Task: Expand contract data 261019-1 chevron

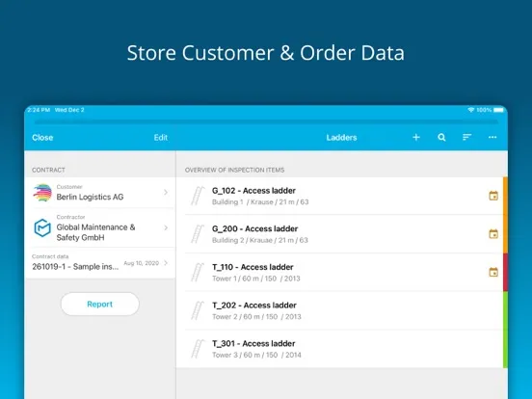Action: [166, 263]
